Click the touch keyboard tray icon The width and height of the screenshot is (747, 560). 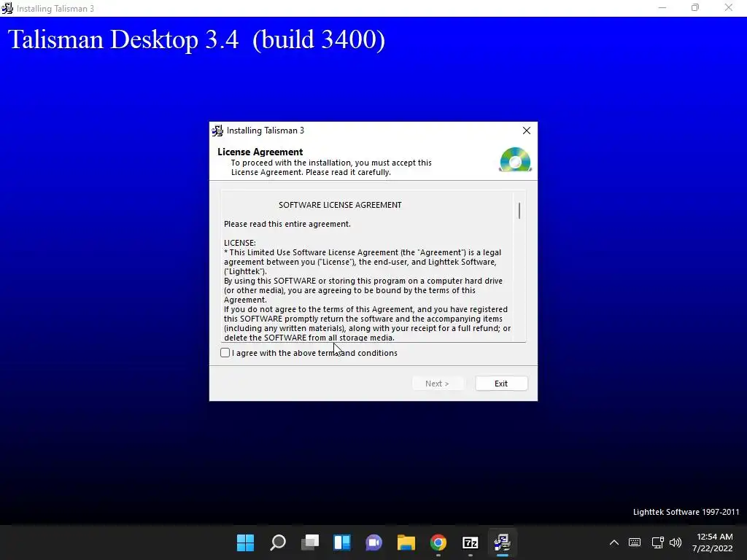click(635, 542)
